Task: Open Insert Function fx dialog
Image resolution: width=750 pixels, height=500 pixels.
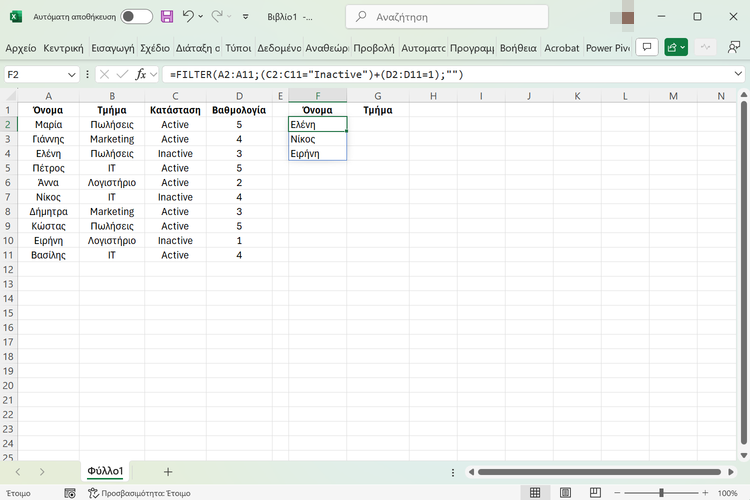Action: coord(141,74)
